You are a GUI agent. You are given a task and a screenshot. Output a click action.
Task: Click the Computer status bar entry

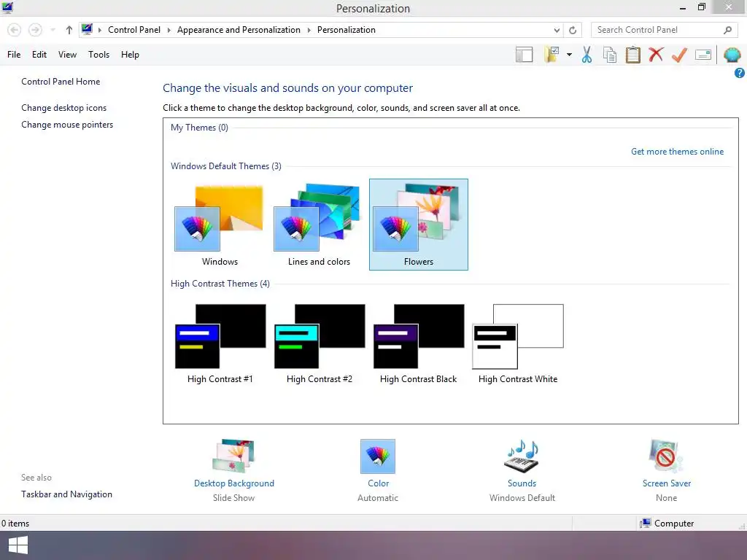pos(667,524)
